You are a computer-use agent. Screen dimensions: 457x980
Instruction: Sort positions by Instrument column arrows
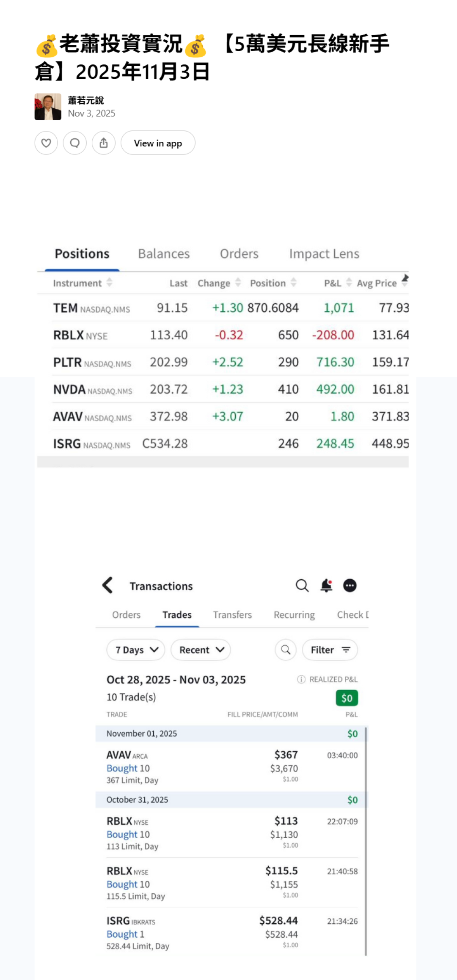(110, 283)
